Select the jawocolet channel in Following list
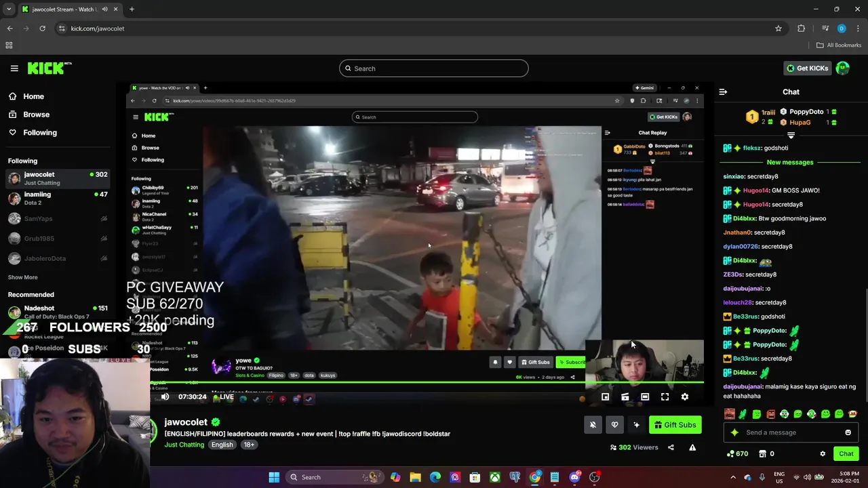The height and width of the screenshot is (488, 868). [58, 178]
